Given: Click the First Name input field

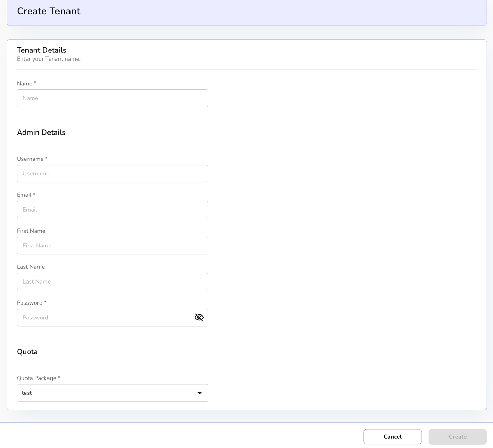Looking at the screenshot, I should coord(112,246).
